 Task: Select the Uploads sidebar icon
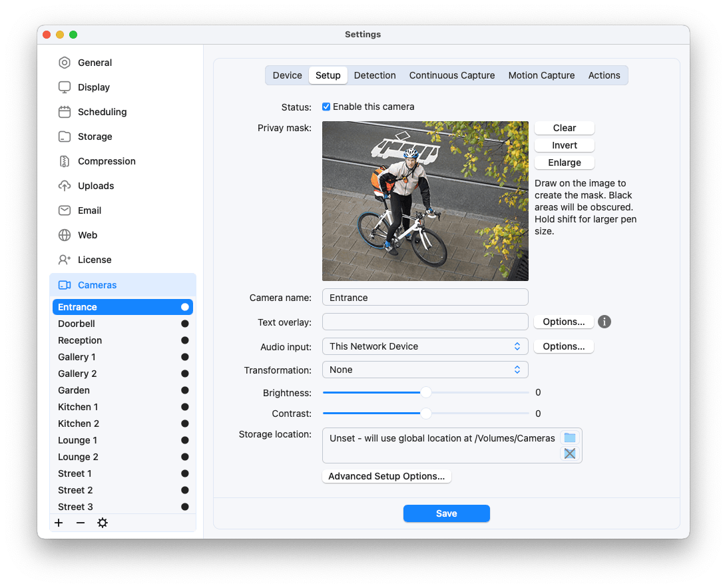(65, 185)
